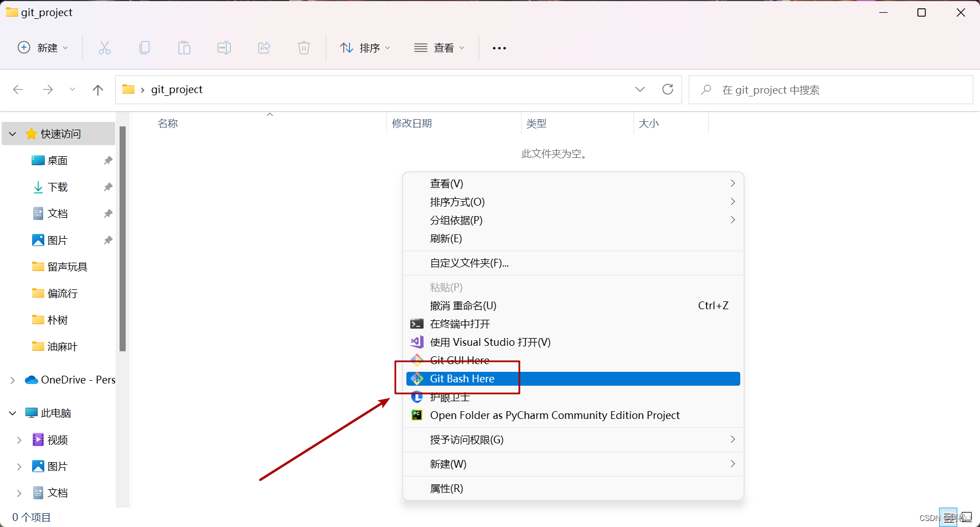This screenshot has height=527, width=980.
Task: Click the git_project breadcrumb in address bar
Action: (177, 89)
